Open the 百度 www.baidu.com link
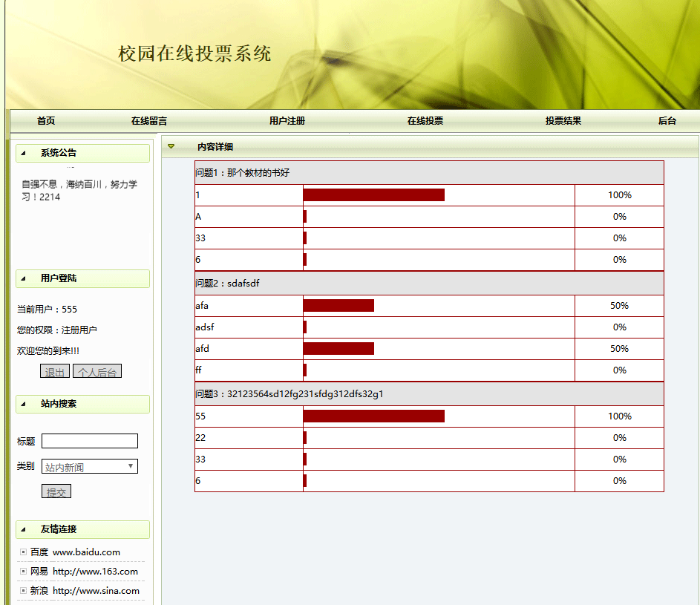This screenshot has width=700, height=605. [x=75, y=552]
